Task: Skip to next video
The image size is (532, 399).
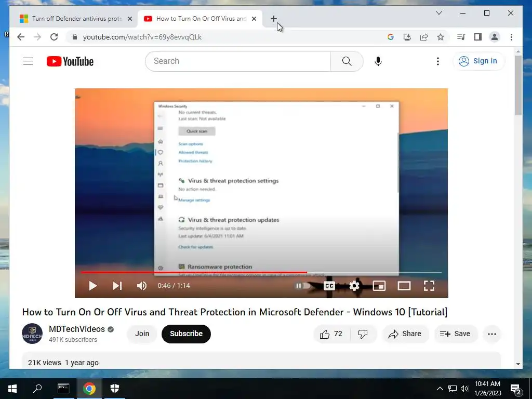Action: pos(117,286)
